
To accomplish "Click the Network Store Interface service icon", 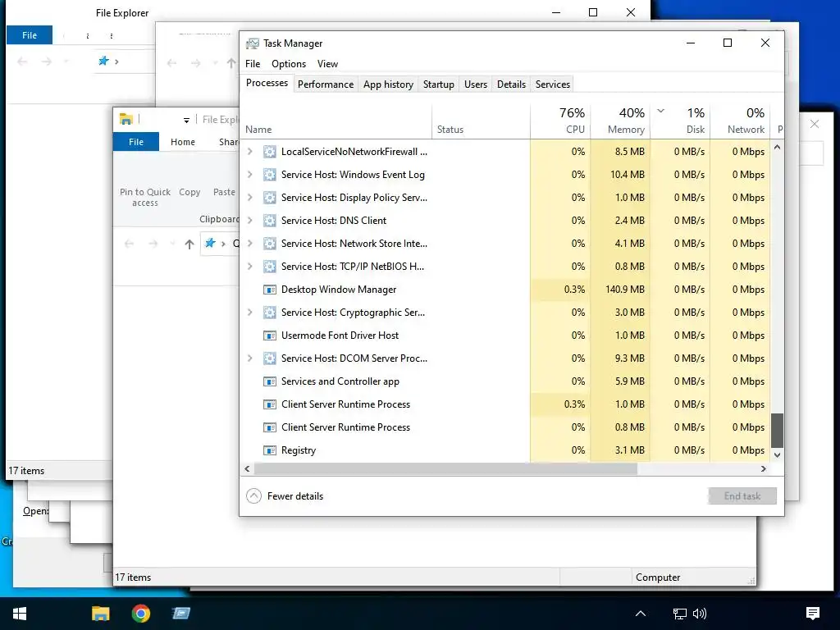I will tap(269, 244).
